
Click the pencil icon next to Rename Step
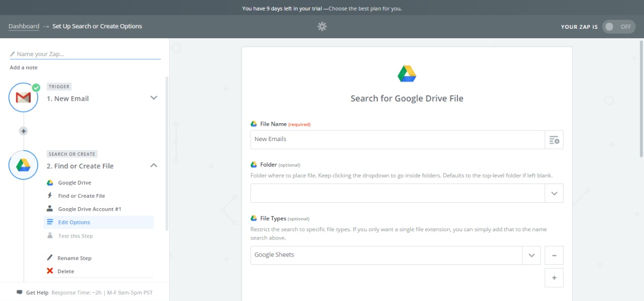tap(50, 258)
